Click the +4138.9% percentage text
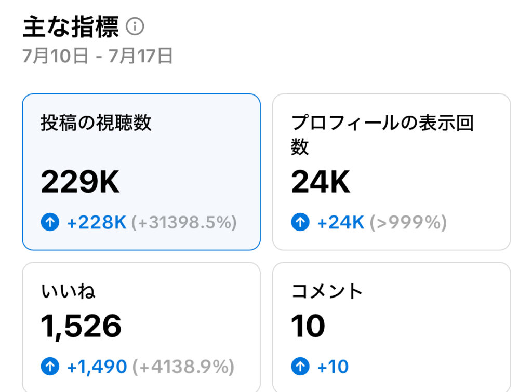 [x=183, y=367]
